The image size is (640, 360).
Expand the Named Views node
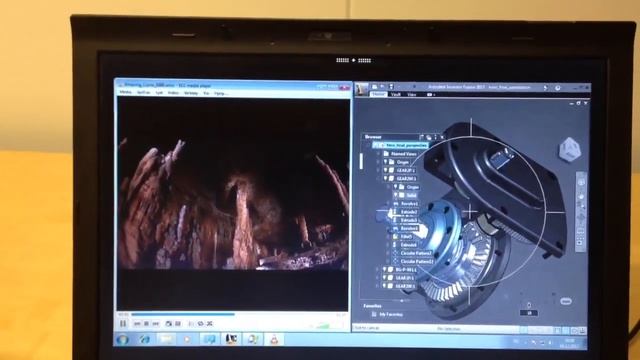[378, 154]
